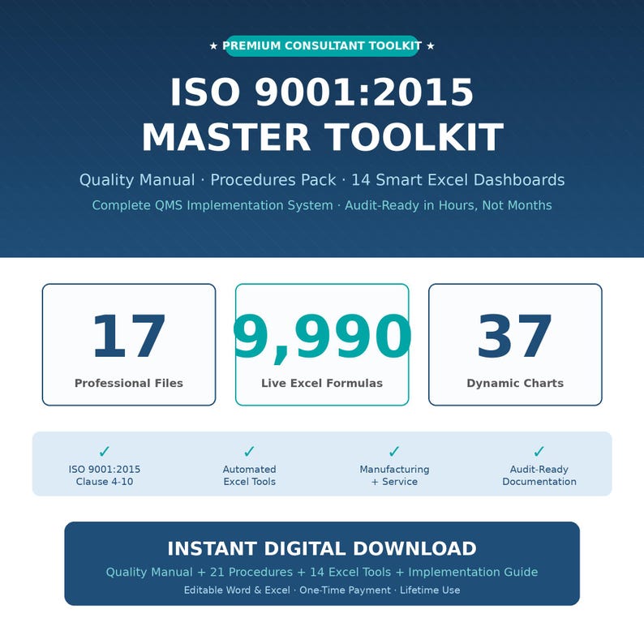Click the Dynamic Charts label
This screenshot has width=644, height=644.
point(516,383)
